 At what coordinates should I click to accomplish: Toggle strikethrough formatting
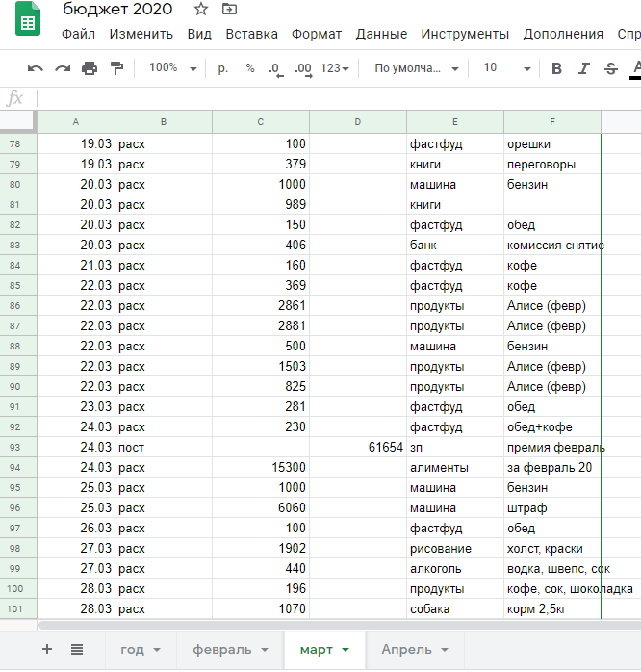click(611, 68)
